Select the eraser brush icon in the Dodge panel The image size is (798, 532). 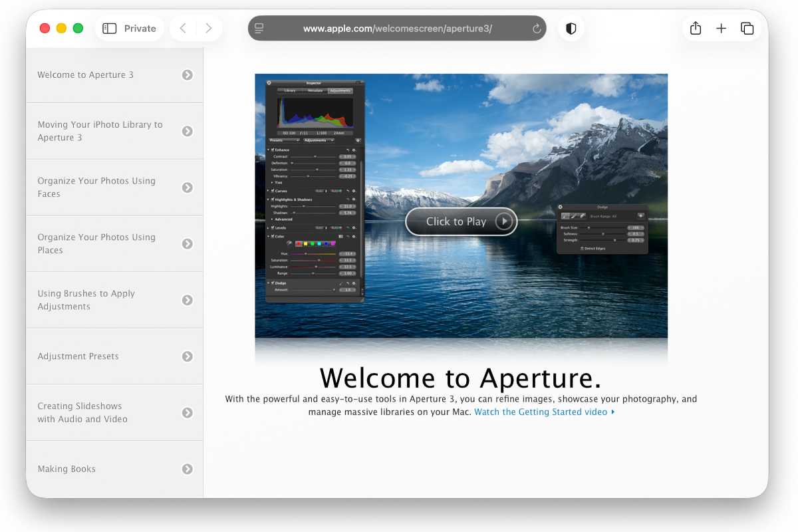(x=583, y=216)
